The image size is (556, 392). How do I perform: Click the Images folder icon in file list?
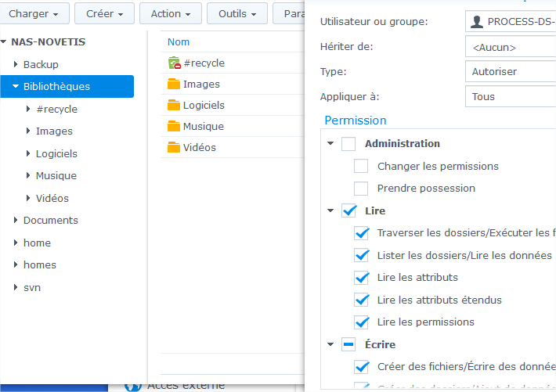(174, 85)
